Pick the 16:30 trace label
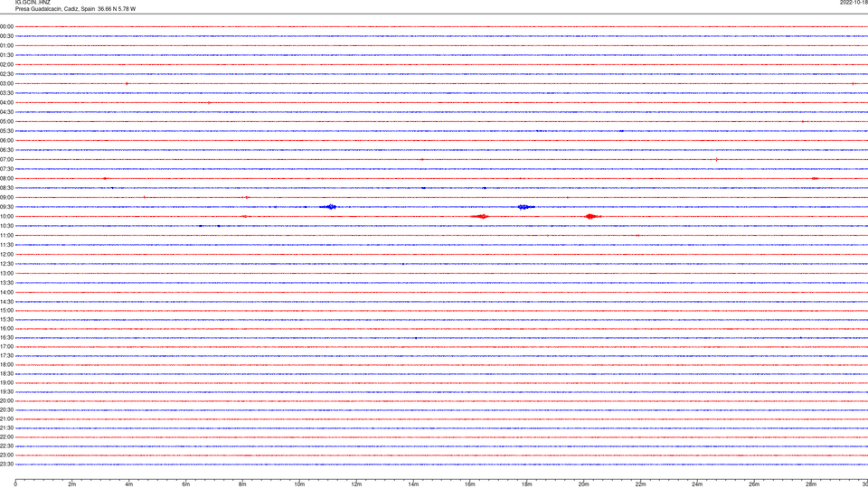This screenshot has width=868, height=488. (x=6, y=337)
